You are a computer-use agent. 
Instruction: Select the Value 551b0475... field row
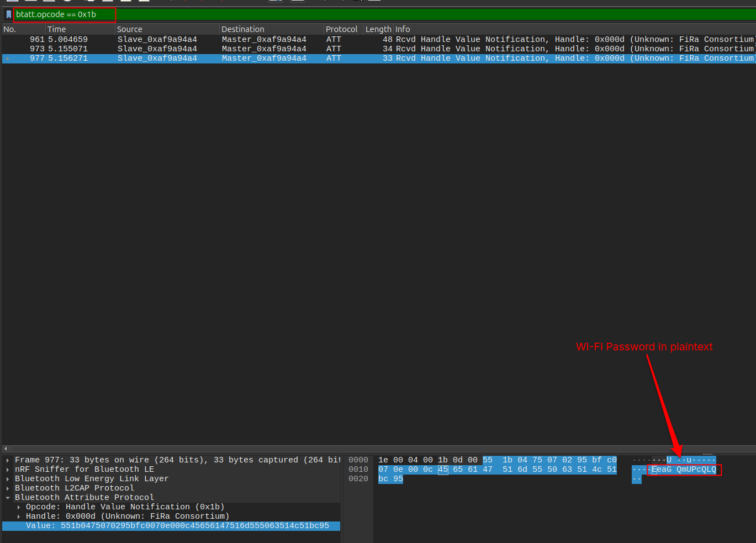click(x=171, y=526)
